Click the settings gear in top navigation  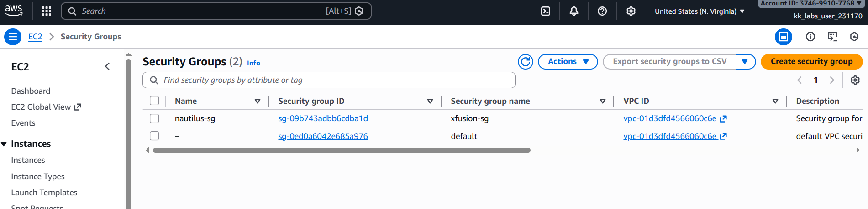(x=631, y=11)
